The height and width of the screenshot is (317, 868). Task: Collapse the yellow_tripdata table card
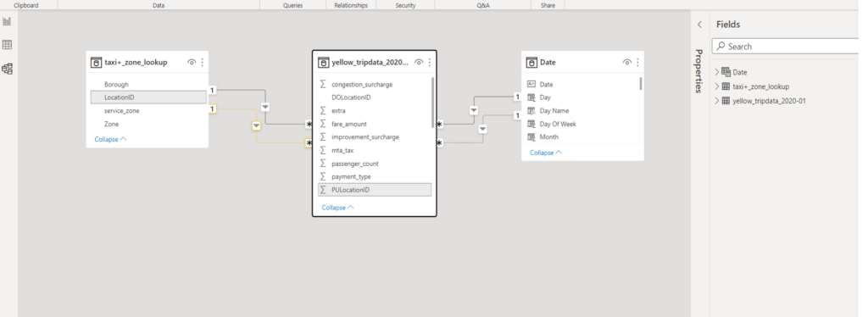(x=337, y=208)
